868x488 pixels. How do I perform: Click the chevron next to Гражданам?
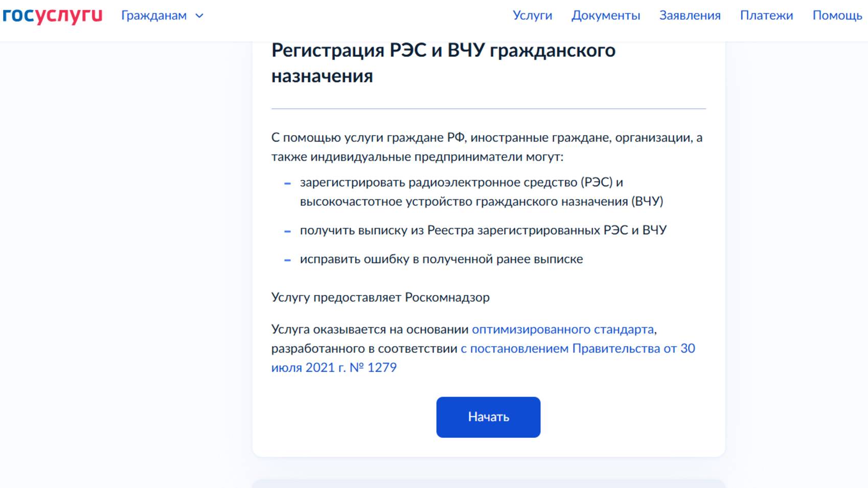(x=199, y=16)
